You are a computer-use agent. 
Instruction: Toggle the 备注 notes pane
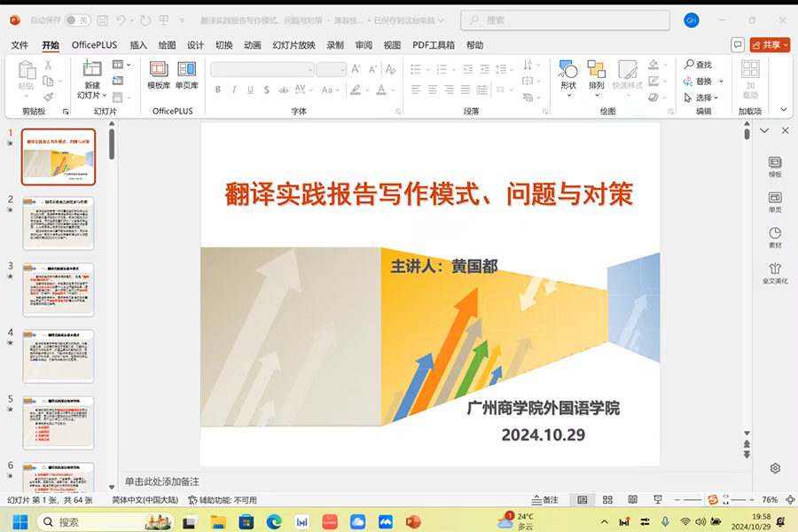544,500
